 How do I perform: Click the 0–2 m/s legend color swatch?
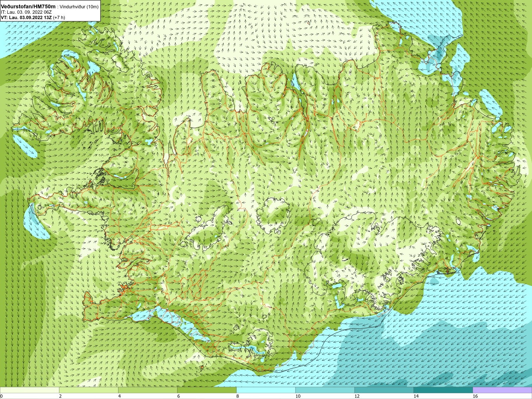tap(30, 390)
